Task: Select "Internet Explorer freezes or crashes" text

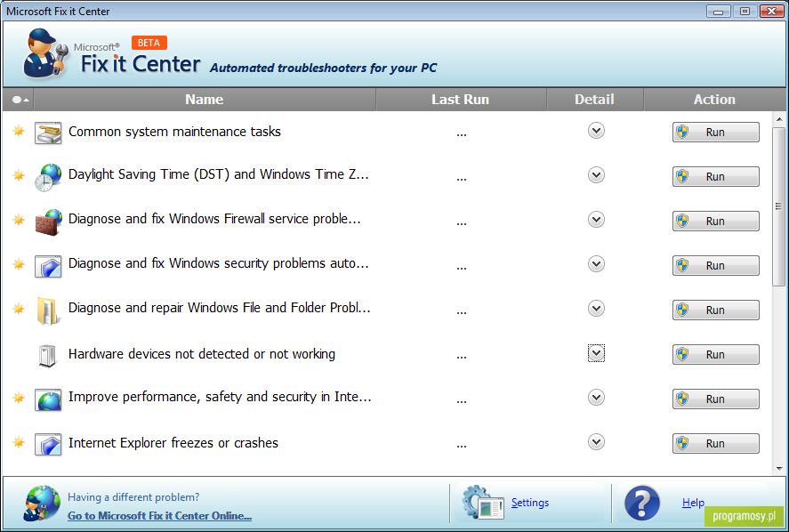Action: [x=173, y=443]
